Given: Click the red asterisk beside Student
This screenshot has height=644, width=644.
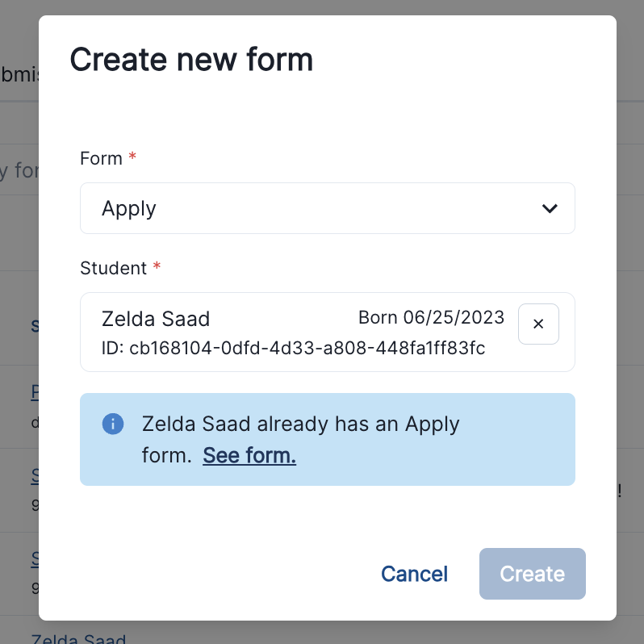Looking at the screenshot, I should click(157, 268).
